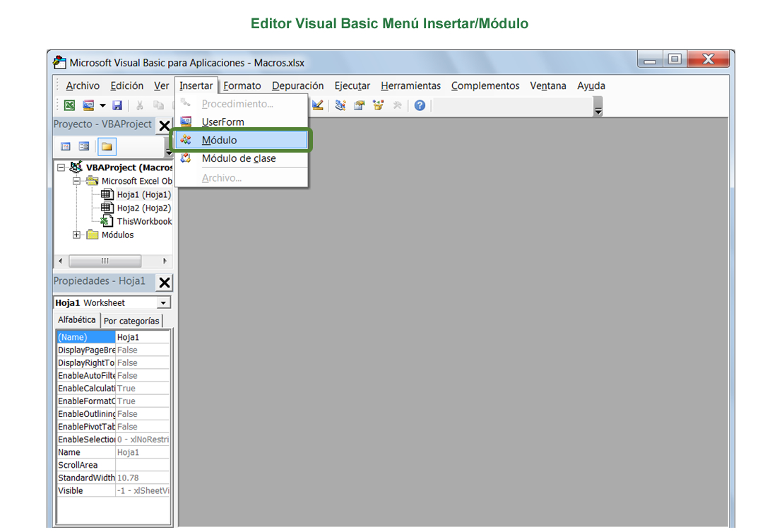Viewport: 777px width, 532px height.
Task: Open the Hoja1 Worksheet object dropdown
Action: tap(163, 303)
